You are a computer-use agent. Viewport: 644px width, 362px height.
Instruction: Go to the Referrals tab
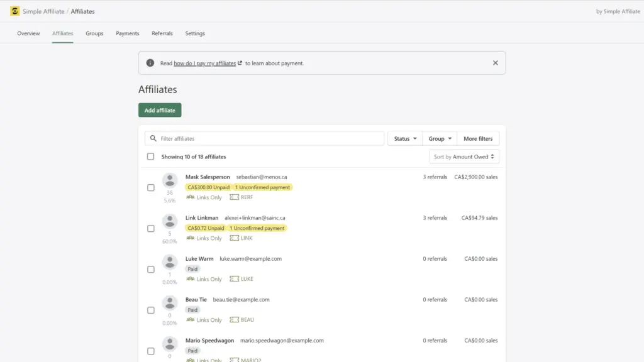[x=162, y=33]
